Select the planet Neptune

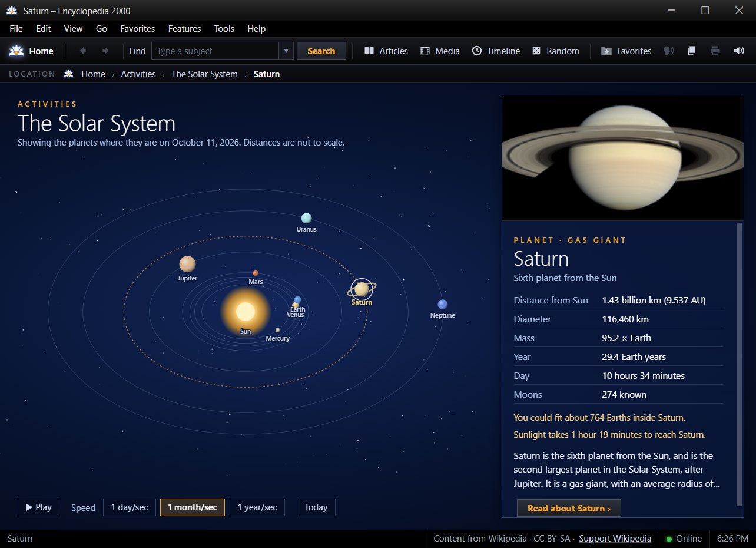pos(443,304)
